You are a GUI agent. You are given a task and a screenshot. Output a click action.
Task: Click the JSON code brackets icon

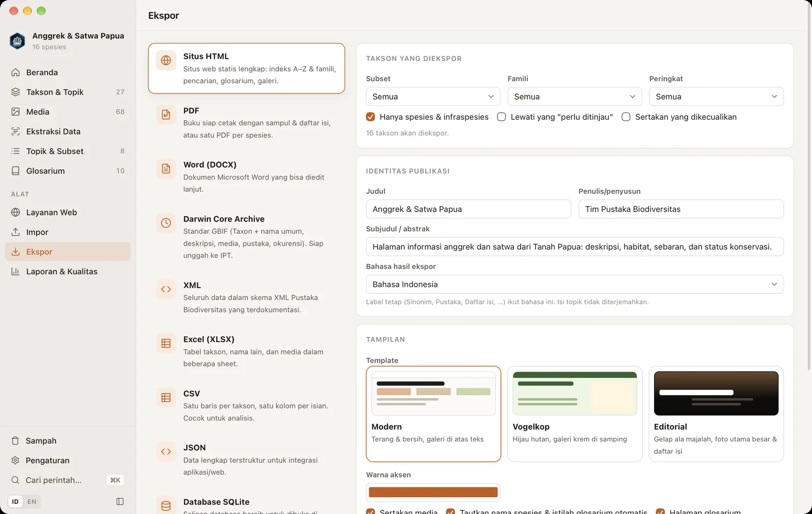click(166, 452)
